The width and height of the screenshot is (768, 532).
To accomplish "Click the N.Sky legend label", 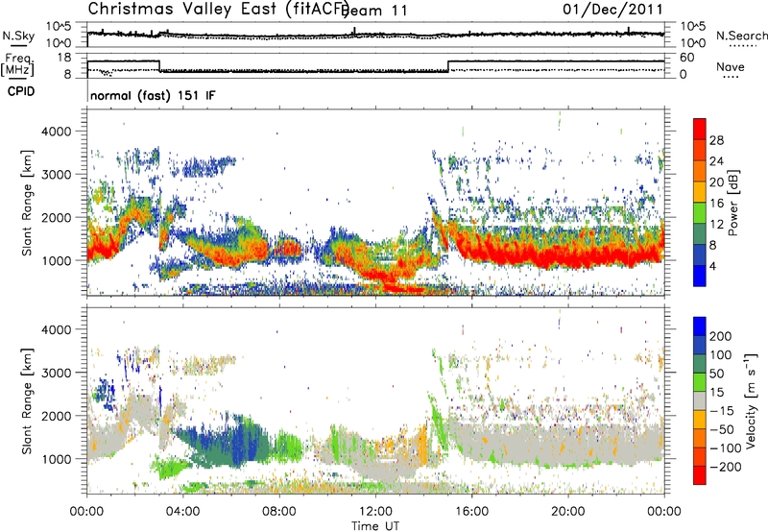I will point(18,36).
